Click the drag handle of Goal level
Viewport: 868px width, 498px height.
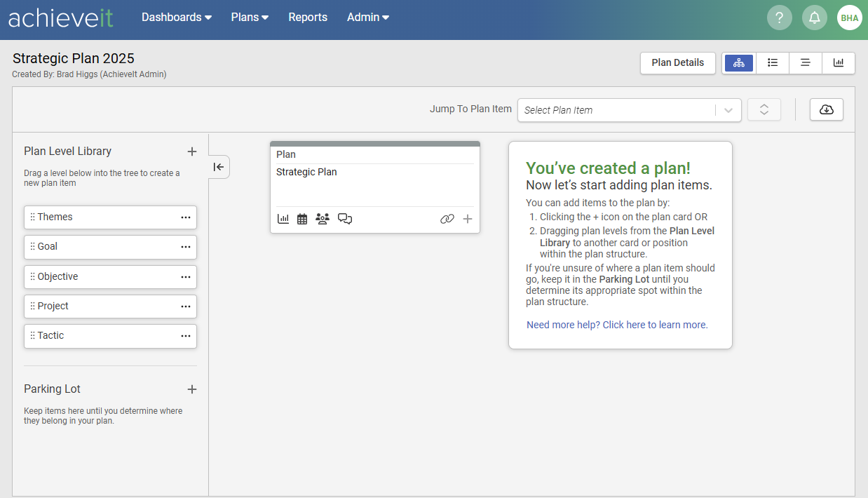point(32,247)
